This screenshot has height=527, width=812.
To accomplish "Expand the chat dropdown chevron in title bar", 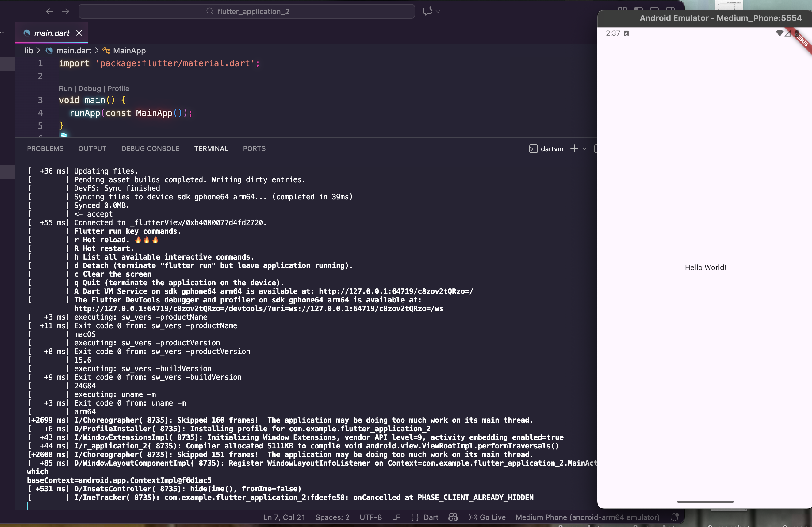I will [439, 11].
